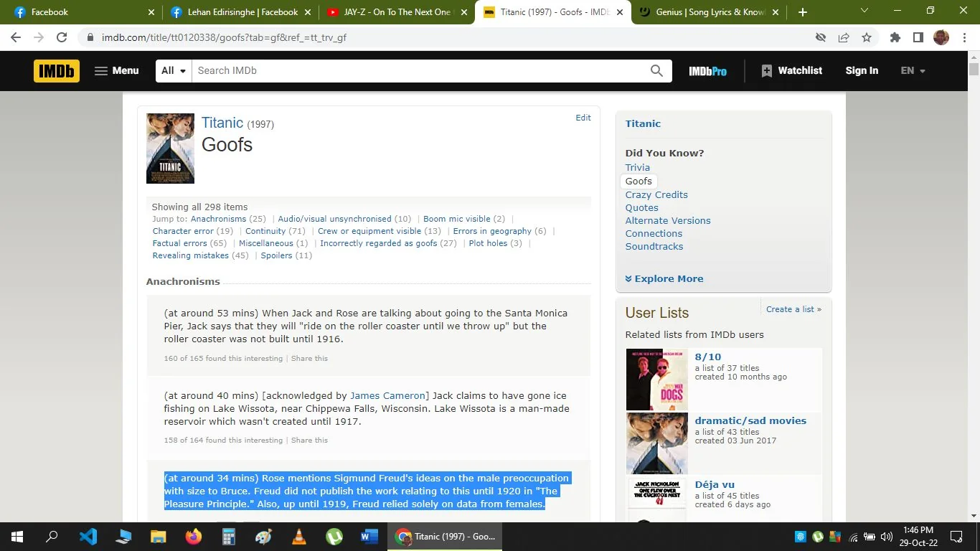Viewport: 980px width, 551px height.
Task: Open the IMDbPro link
Action: coord(707,71)
